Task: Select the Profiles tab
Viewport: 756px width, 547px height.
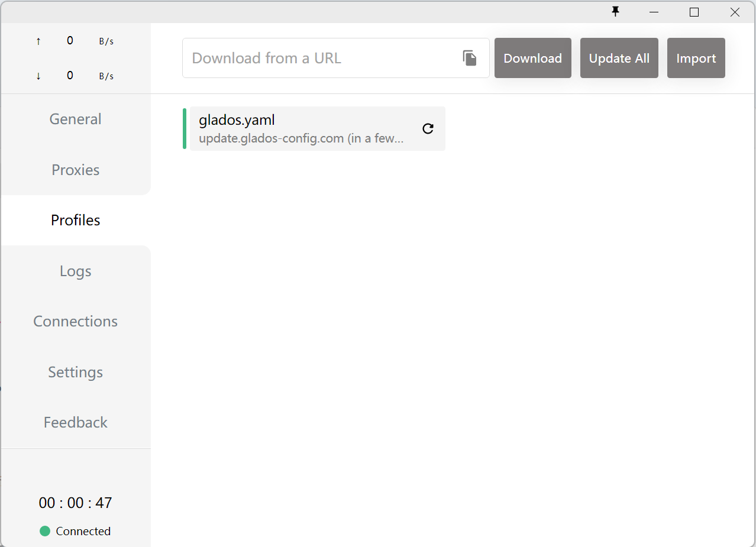Action: (x=75, y=220)
